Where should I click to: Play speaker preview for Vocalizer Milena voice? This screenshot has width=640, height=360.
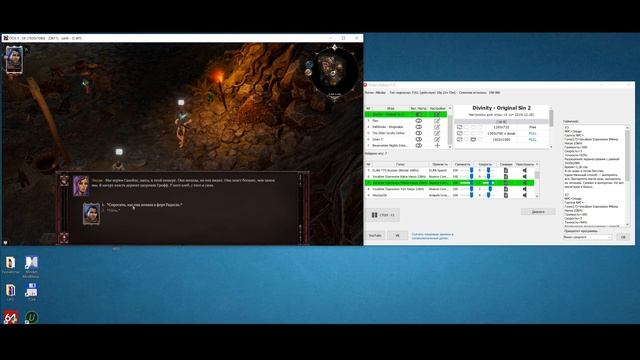coord(524,183)
